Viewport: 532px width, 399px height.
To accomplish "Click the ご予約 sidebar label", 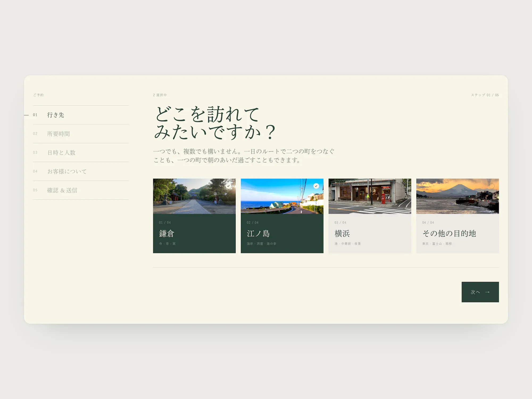I will [x=38, y=95].
